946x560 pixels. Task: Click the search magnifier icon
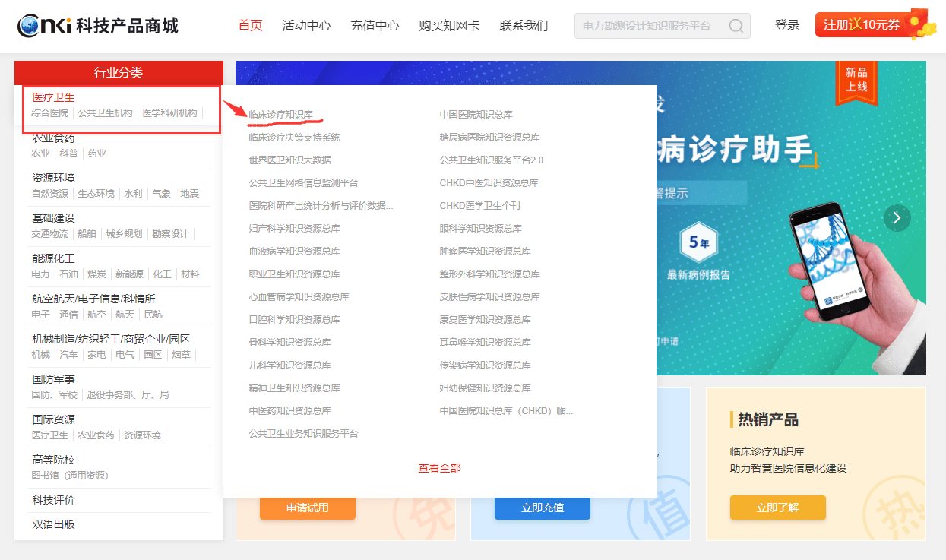736,26
